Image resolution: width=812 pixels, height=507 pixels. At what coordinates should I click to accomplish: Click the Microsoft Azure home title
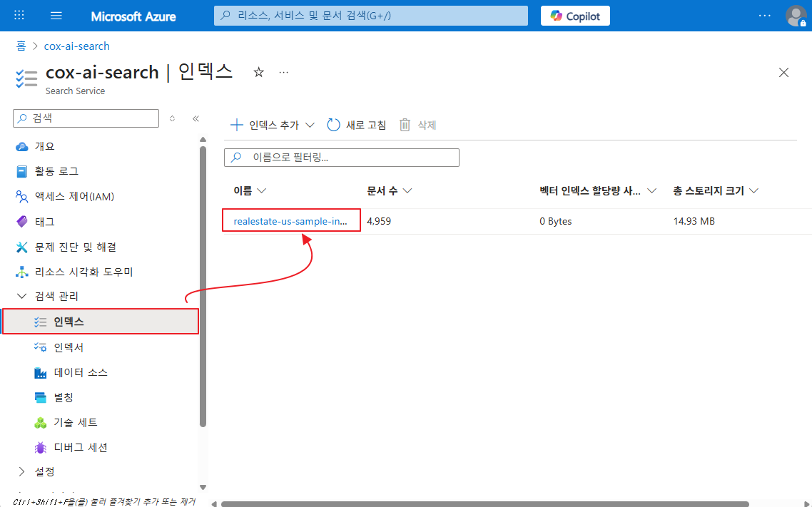[x=133, y=16]
